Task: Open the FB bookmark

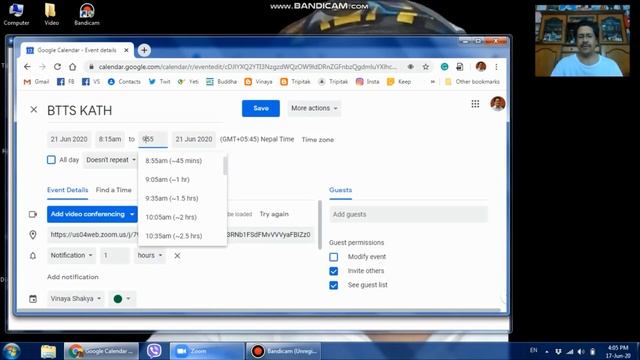Action: click(x=66, y=82)
